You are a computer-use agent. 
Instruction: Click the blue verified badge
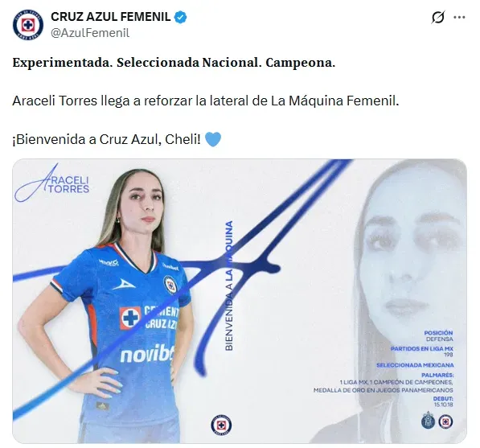tap(181, 17)
